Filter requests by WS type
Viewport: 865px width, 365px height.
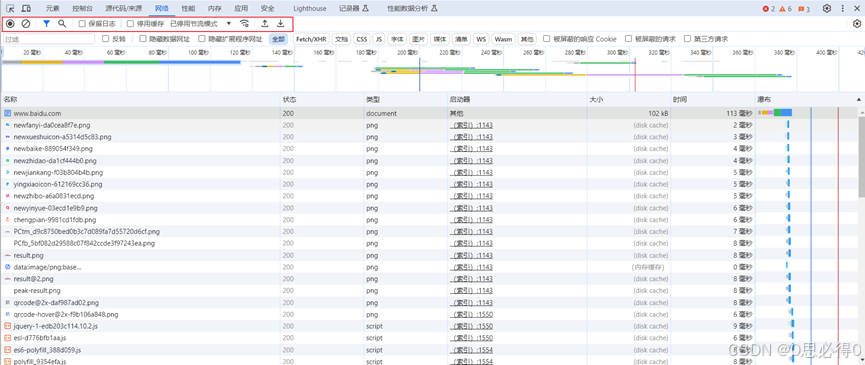(x=481, y=39)
